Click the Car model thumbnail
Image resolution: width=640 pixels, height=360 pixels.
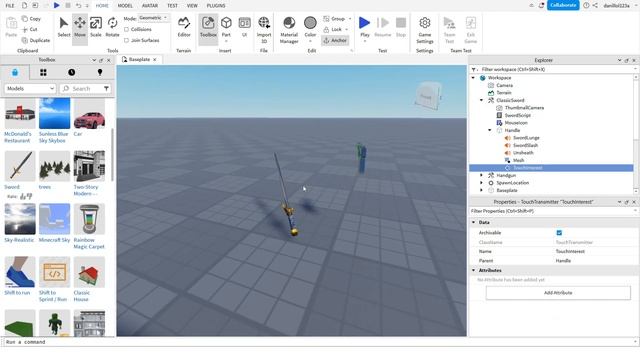coord(89,113)
